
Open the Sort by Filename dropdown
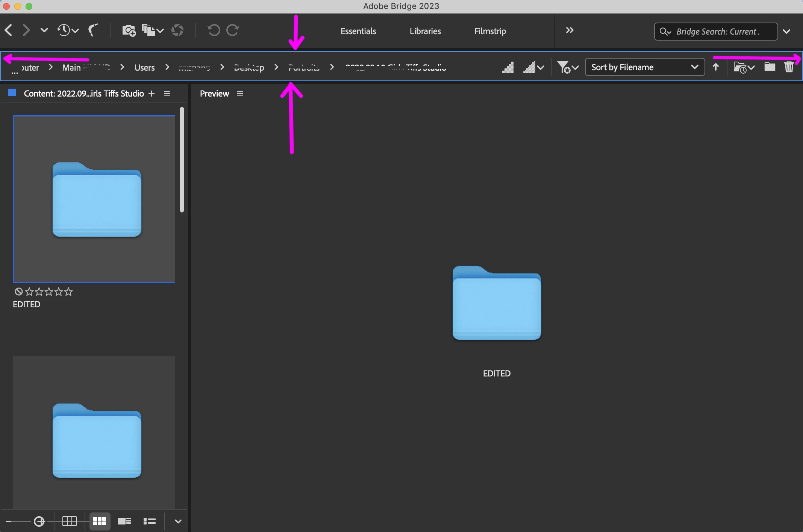pos(644,67)
